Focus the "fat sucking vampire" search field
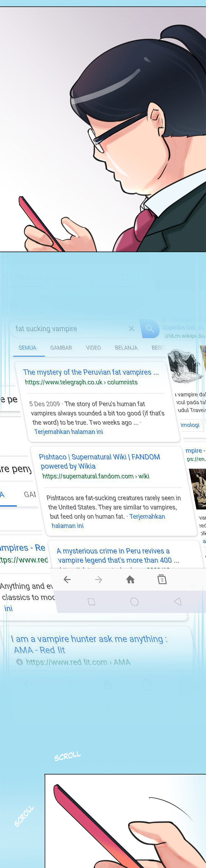 [x=68, y=329]
